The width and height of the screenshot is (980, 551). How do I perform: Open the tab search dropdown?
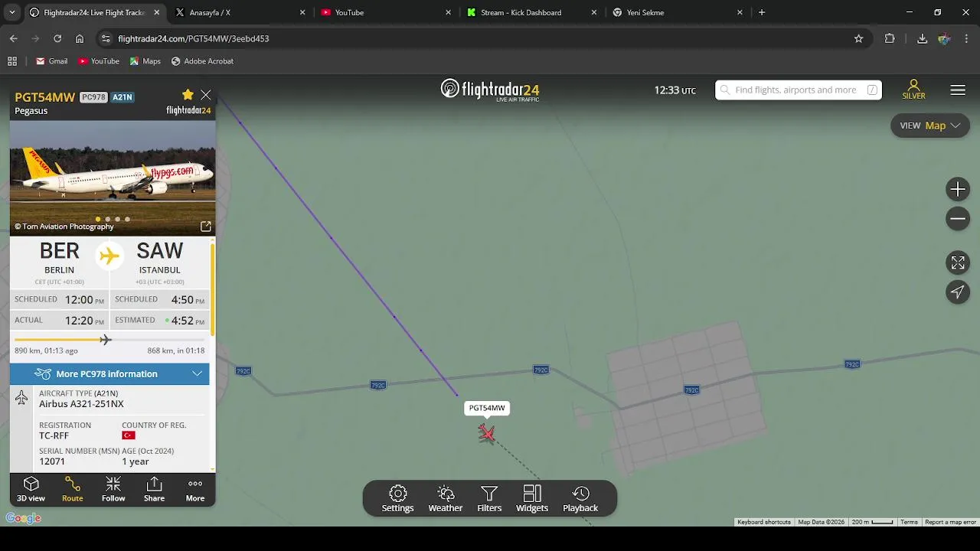(x=11, y=12)
